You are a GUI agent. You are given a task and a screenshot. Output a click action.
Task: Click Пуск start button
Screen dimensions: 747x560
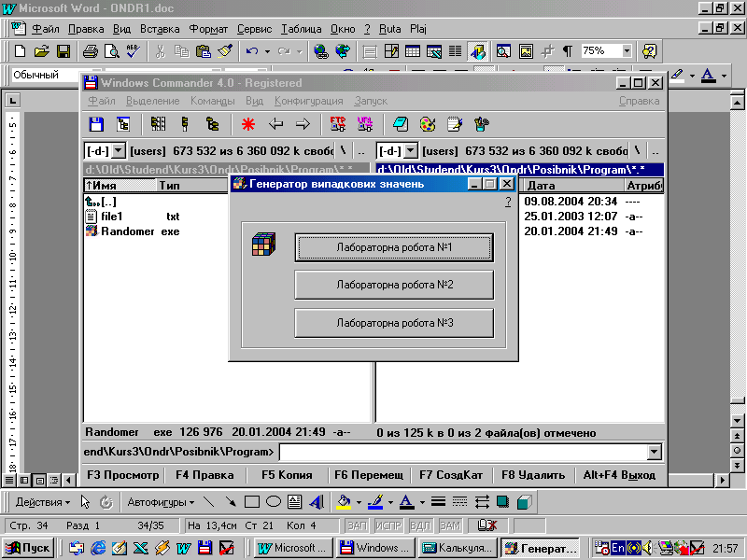click(x=28, y=548)
